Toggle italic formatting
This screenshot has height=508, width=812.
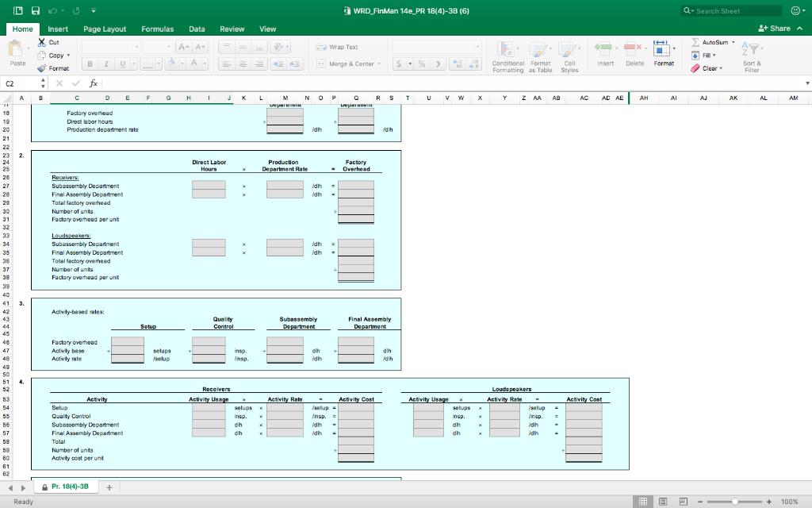click(105, 63)
